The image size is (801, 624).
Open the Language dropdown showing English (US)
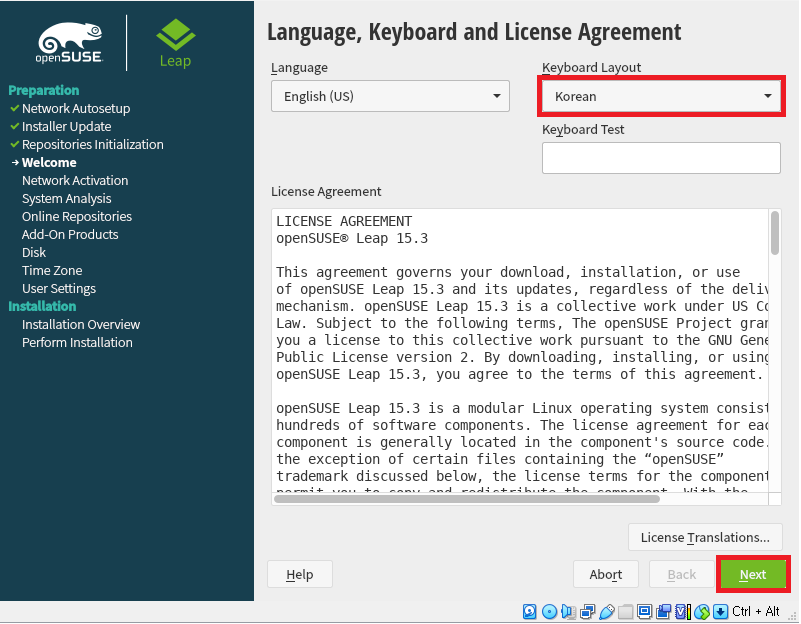pos(390,96)
